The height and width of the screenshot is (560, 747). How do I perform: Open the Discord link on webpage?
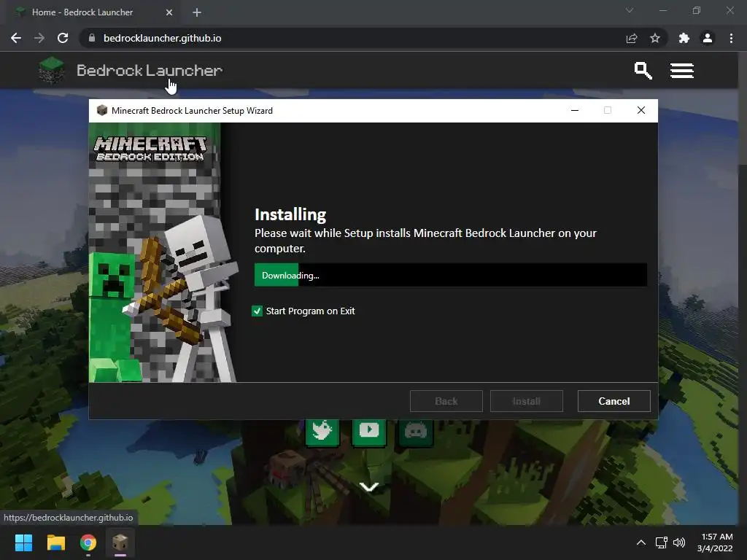415,432
